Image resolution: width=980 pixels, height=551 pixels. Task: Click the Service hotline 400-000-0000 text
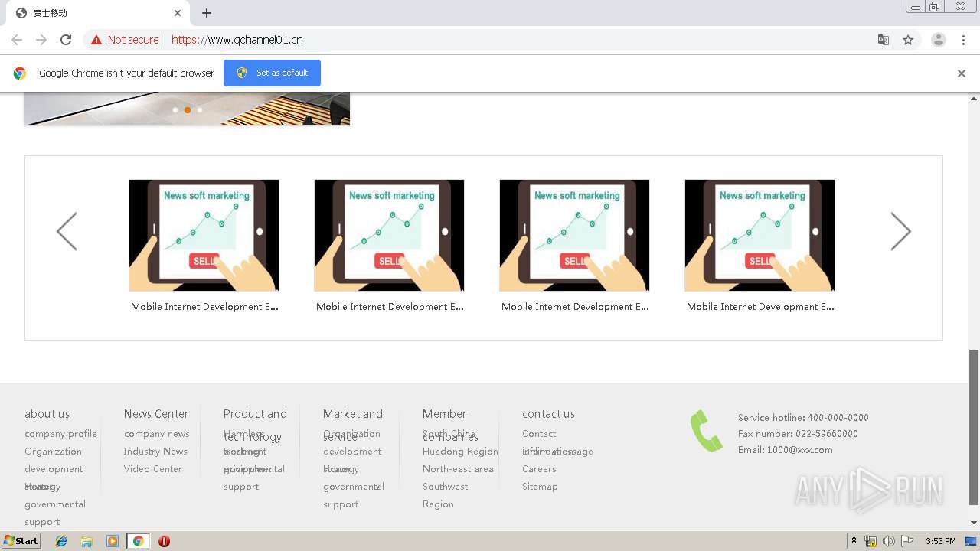(803, 418)
